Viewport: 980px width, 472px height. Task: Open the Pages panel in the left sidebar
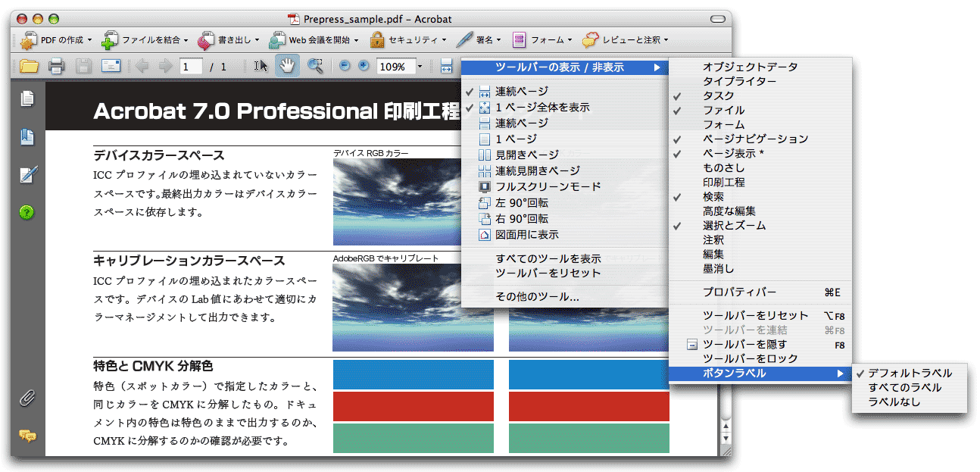(x=27, y=98)
